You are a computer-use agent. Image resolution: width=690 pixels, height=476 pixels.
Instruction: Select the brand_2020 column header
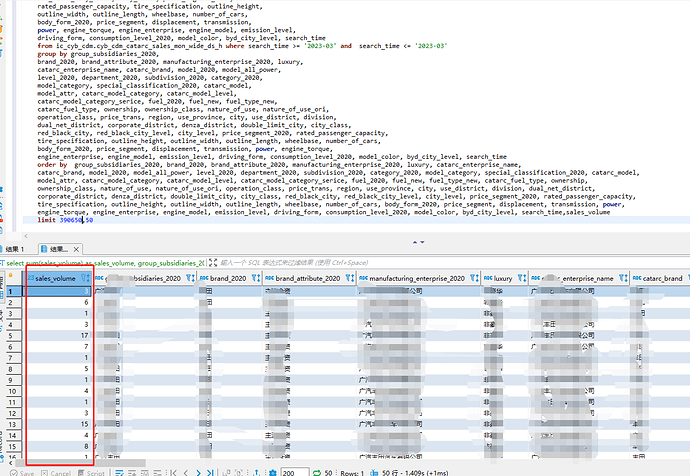(x=228, y=278)
